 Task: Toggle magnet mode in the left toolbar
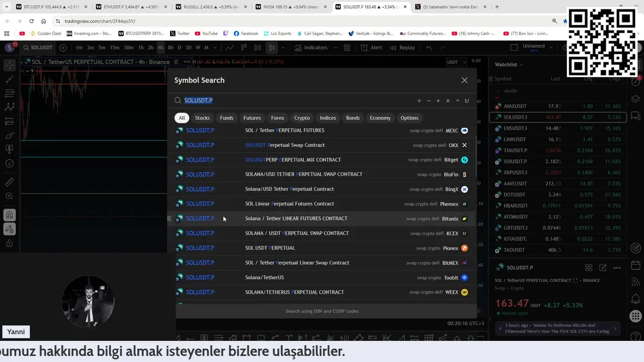click(x=9, y=215)
